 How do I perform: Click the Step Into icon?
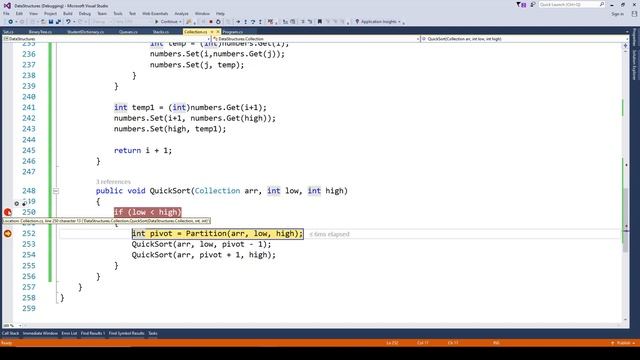click(245, 22)
